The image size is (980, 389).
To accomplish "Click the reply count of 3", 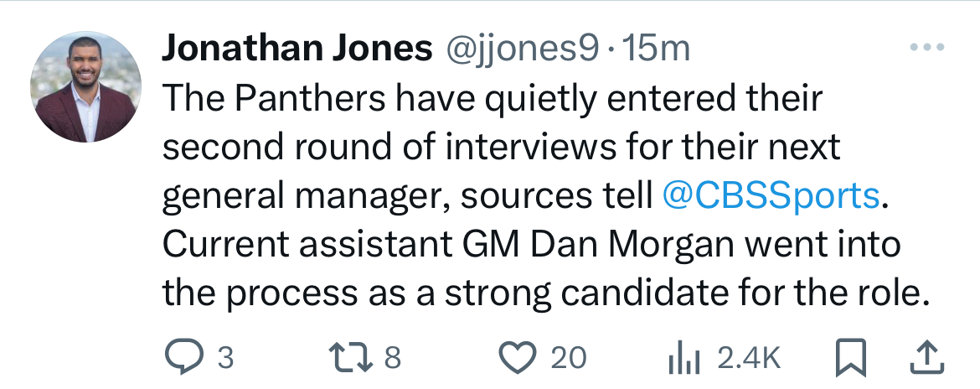I will (x=225, y=358).
